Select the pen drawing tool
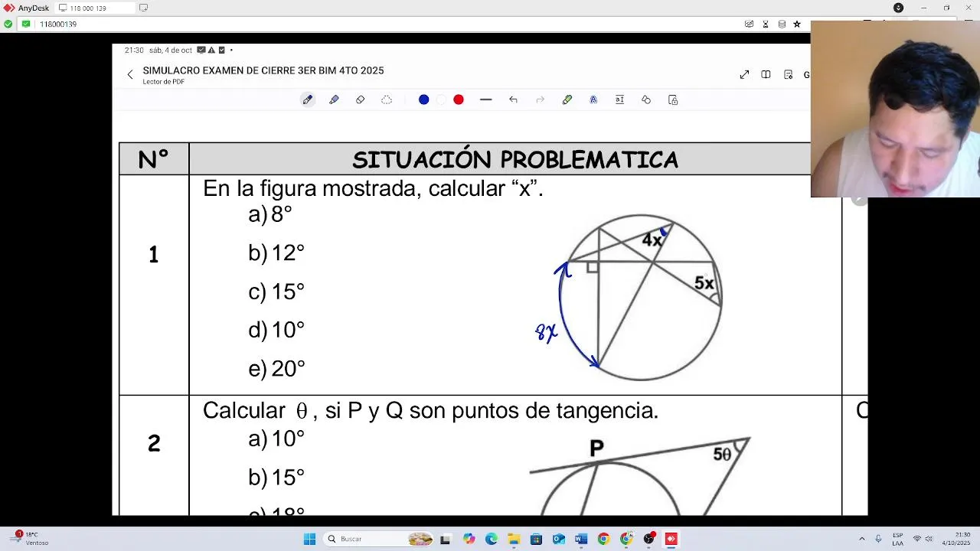This screenshot has width=980, height=551. point(308,99)
